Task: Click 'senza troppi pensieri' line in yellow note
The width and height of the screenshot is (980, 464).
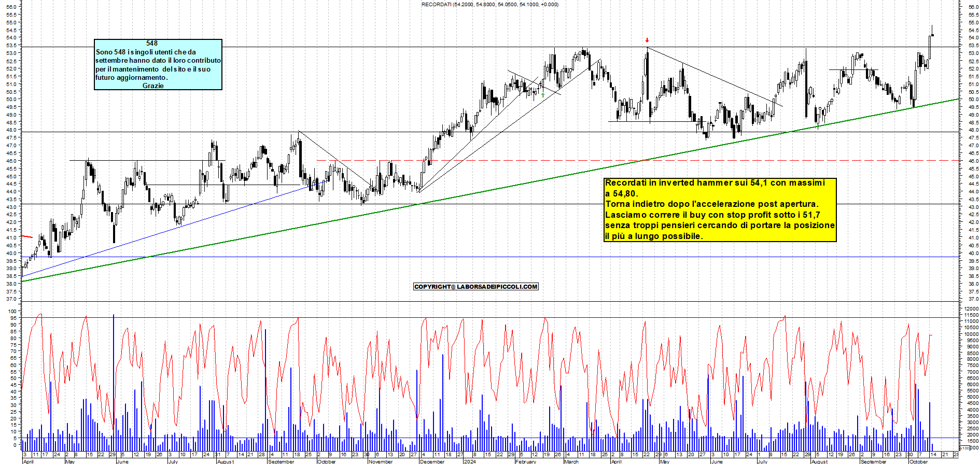Action: coord(720,225)
